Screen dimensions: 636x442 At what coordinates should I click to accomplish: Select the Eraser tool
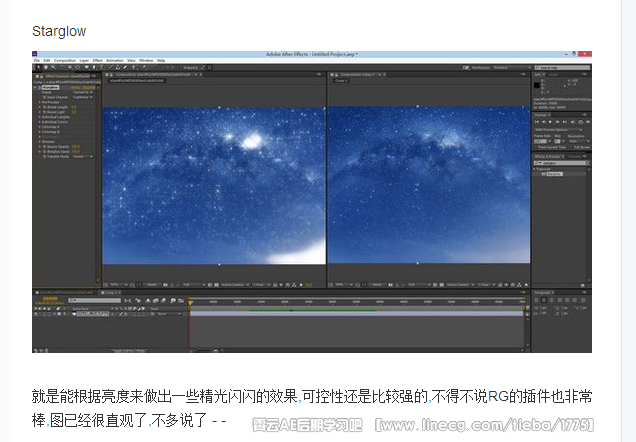[x=125, y=67]
